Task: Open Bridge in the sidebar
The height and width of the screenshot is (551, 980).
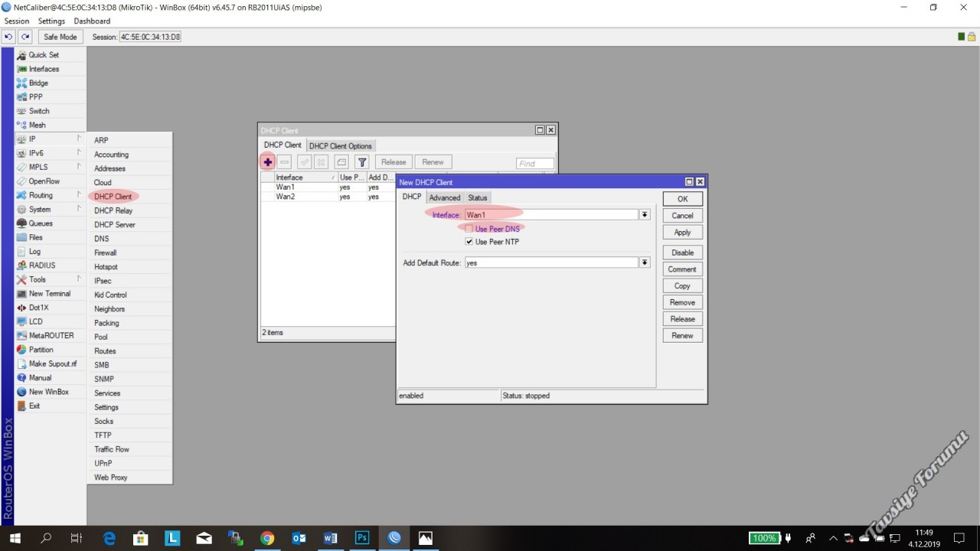Action: [x=38, y=83]
